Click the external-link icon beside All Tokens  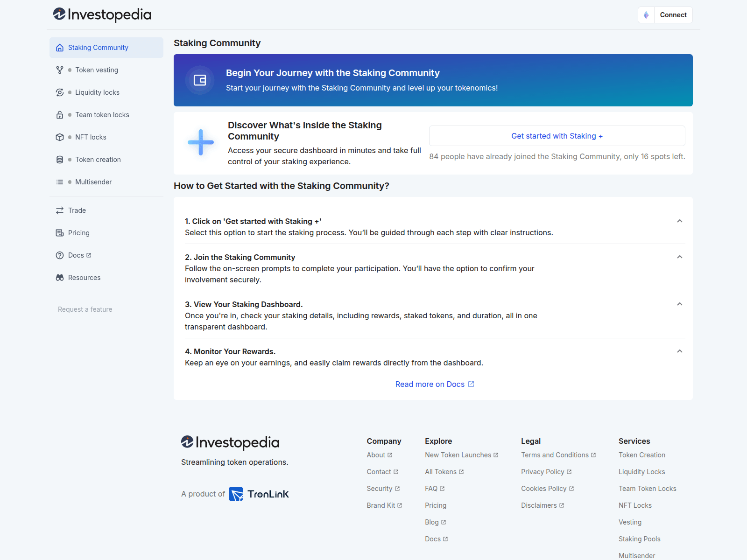click(x=461, y=472)
